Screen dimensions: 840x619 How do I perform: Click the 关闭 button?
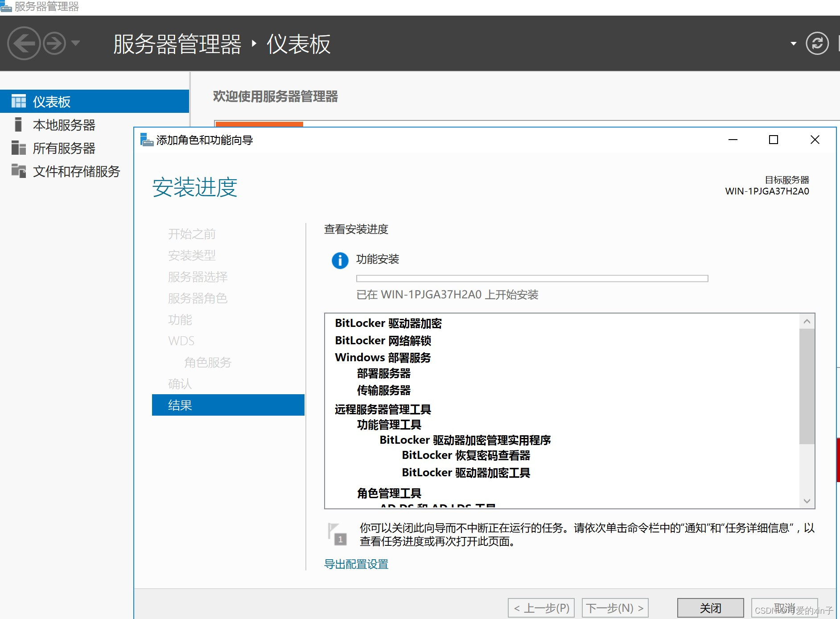(710, 607)
